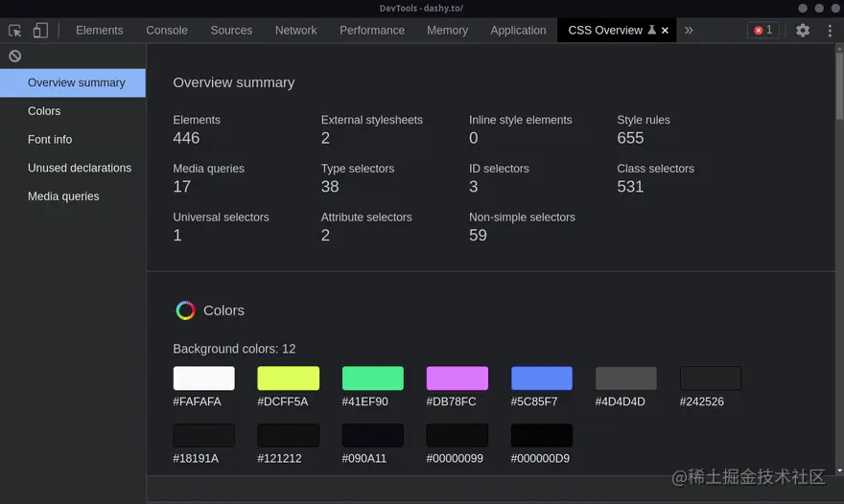Click the DevTools - dashy.to/ window title
Viewport: 844px width, 504px height.
(x=421, y=8)
